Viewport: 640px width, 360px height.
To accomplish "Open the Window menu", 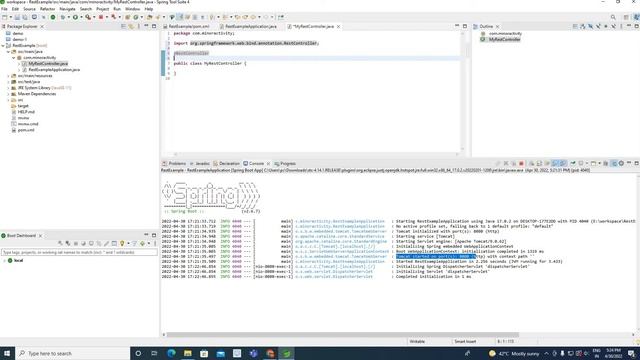I will [132, 9].
